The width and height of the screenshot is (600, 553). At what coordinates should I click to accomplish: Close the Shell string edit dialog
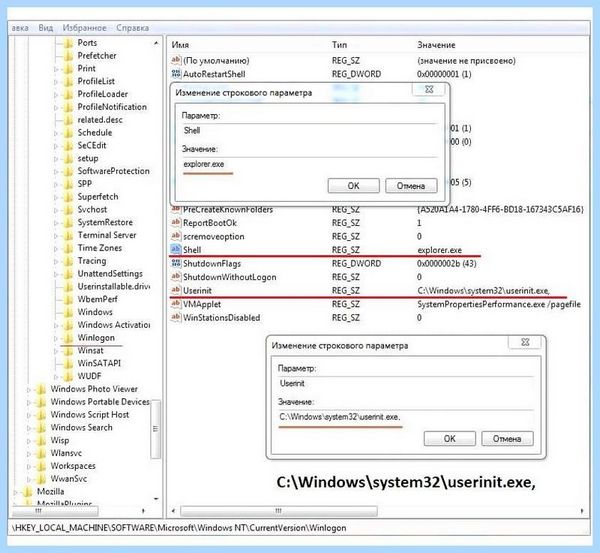(429, 89)
